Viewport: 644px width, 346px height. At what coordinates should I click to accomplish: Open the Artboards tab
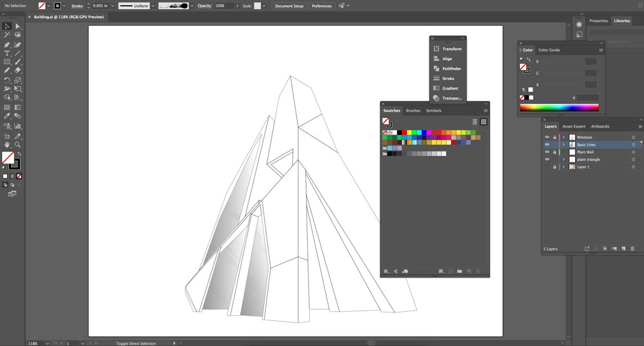(600, 126)
